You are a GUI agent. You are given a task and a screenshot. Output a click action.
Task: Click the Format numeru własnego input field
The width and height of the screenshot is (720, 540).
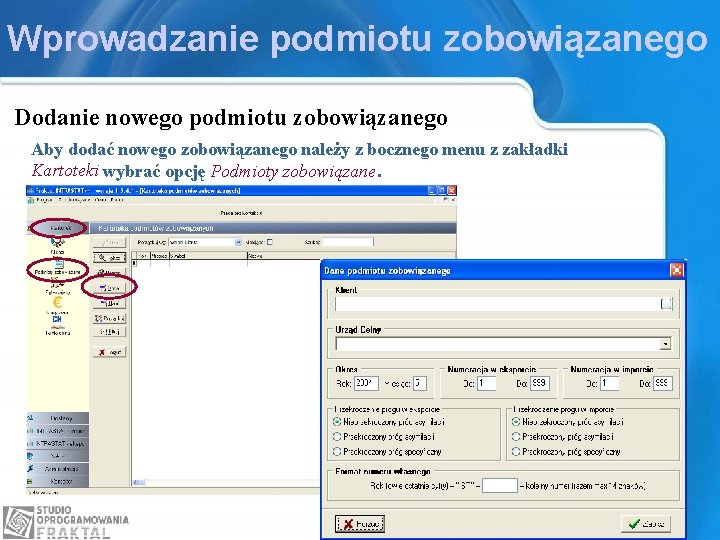point(500,485)
